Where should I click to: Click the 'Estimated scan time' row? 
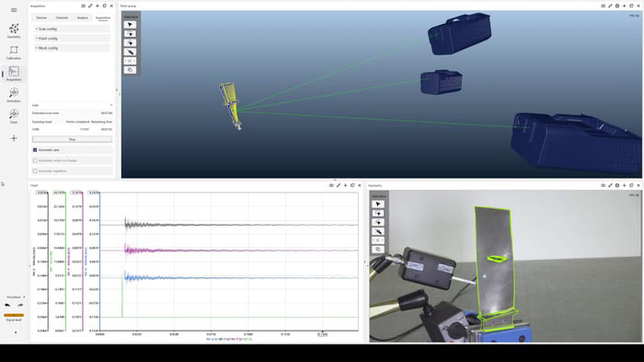point(72,113)
